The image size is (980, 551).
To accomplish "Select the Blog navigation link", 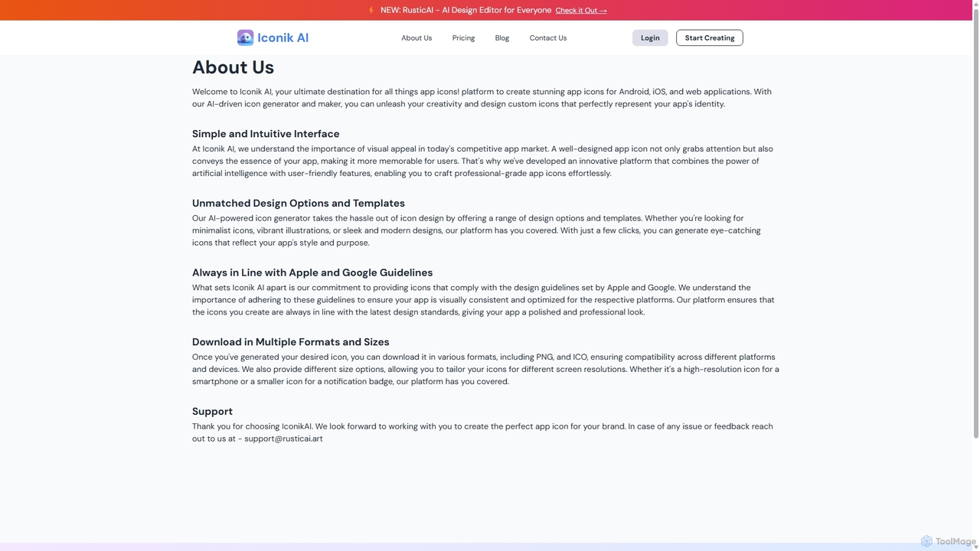I will (502, 37).
